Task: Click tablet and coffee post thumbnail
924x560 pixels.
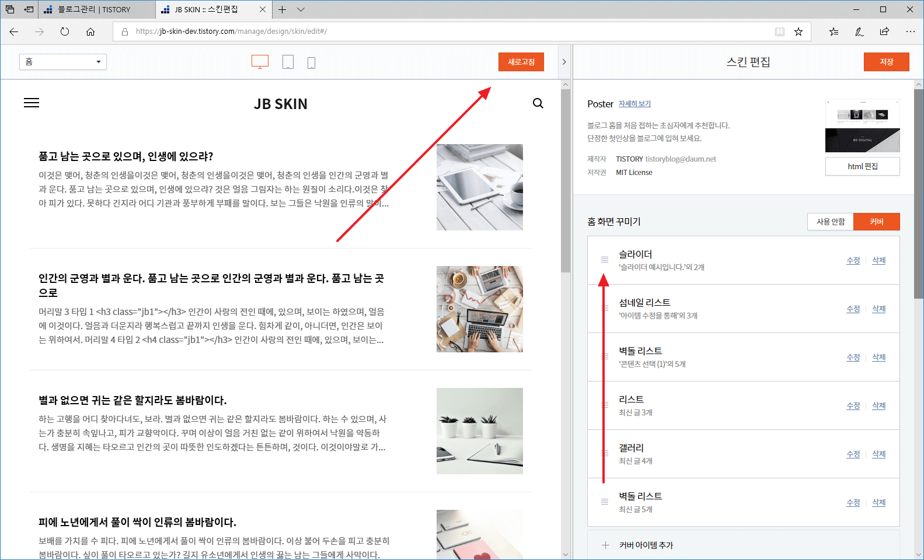Action: pyautogui.click(x=480, y=187)
